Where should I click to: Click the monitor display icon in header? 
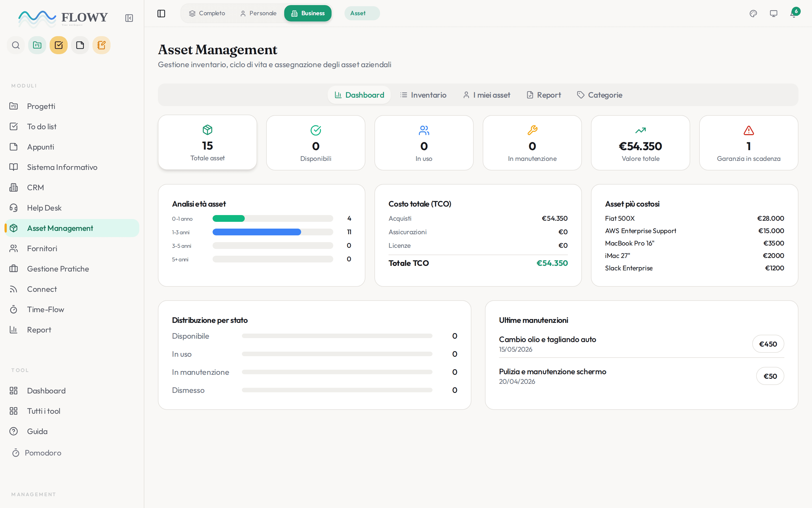coord(773,14)
